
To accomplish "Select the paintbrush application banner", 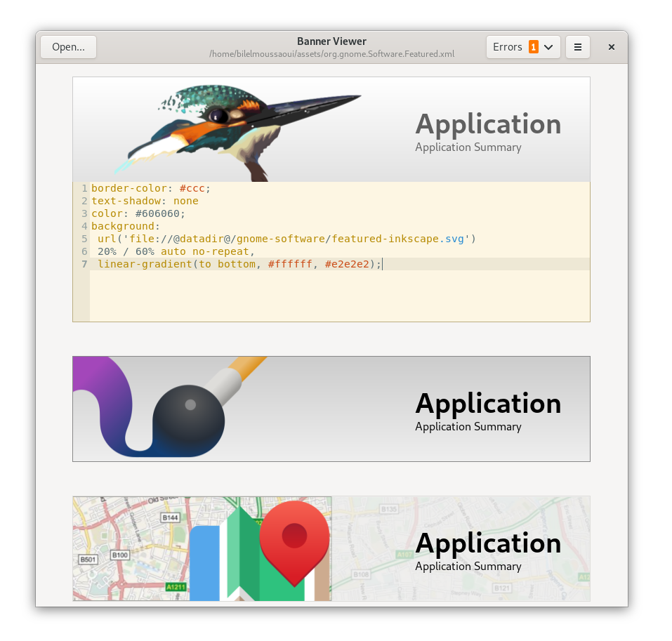I will click(331, 409).
